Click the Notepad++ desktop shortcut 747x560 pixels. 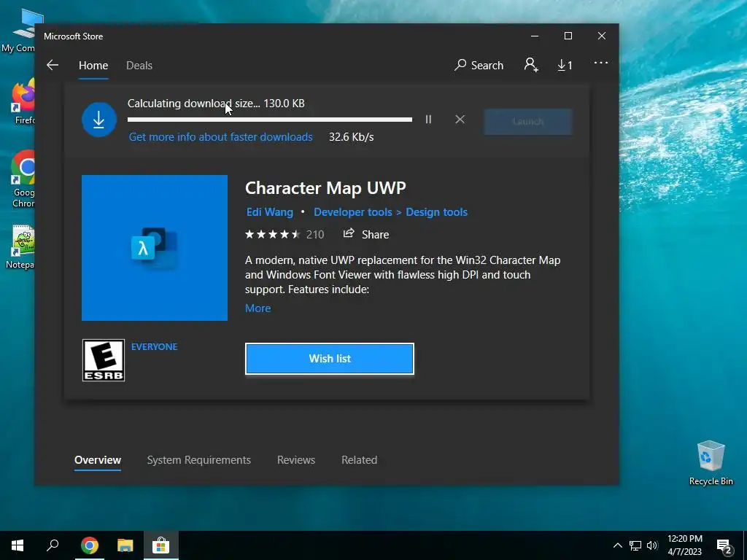click(x=21, y=246)
